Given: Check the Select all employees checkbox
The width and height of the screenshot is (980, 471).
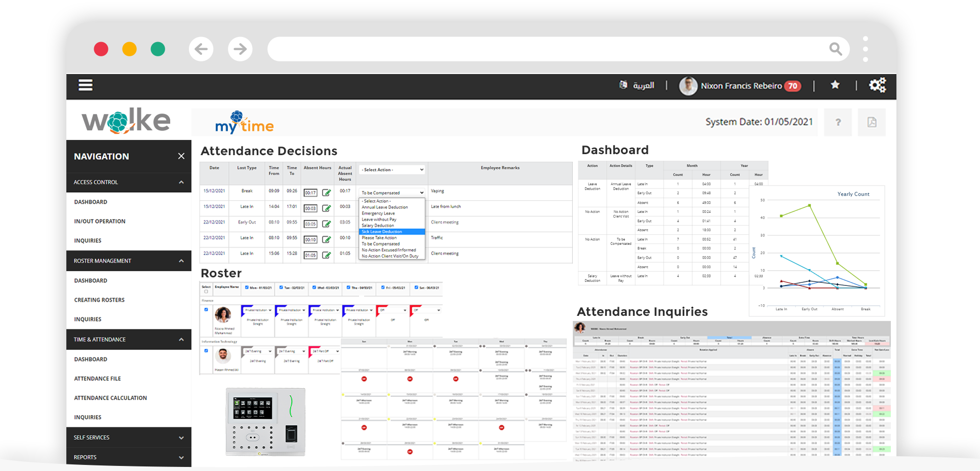Looking at the screenshot, I should [x=206, y=292].
